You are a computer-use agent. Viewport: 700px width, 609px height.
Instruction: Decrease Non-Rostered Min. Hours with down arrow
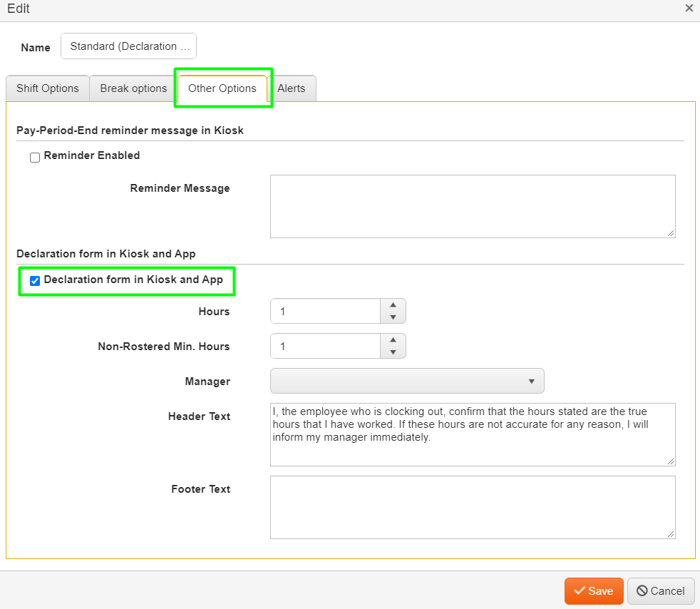393,352
